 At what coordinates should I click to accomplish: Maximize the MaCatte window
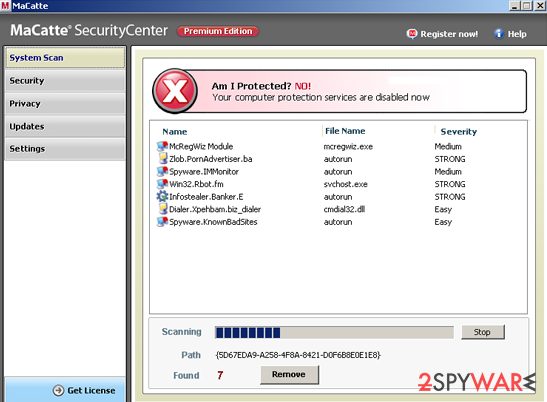[x=527, y=6]
